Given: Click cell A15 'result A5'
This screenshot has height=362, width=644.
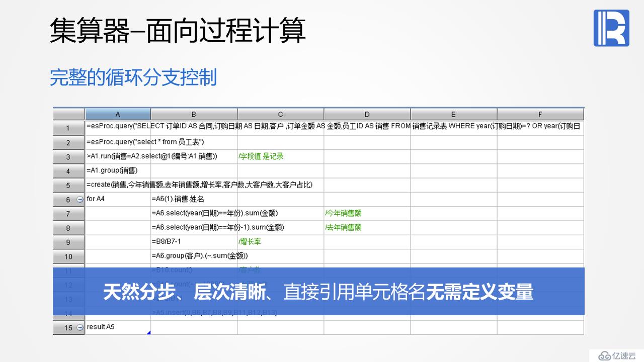Looking at the screenshot, I should 118,328.
